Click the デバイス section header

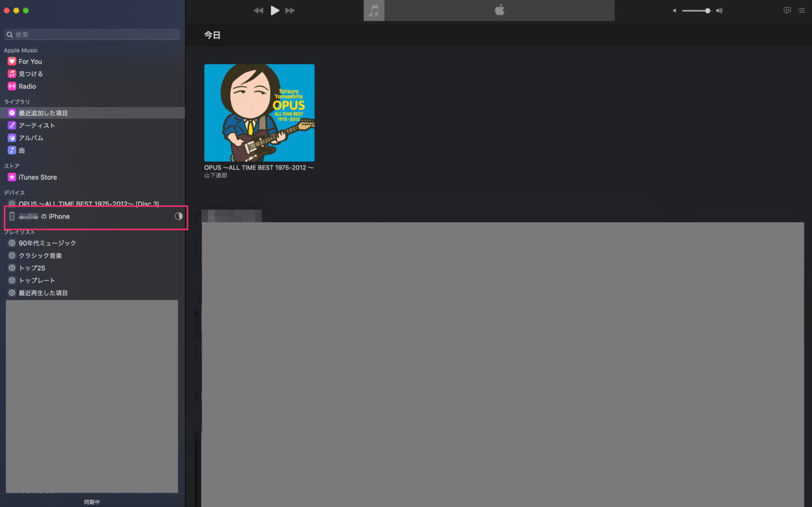coord(15,193)
